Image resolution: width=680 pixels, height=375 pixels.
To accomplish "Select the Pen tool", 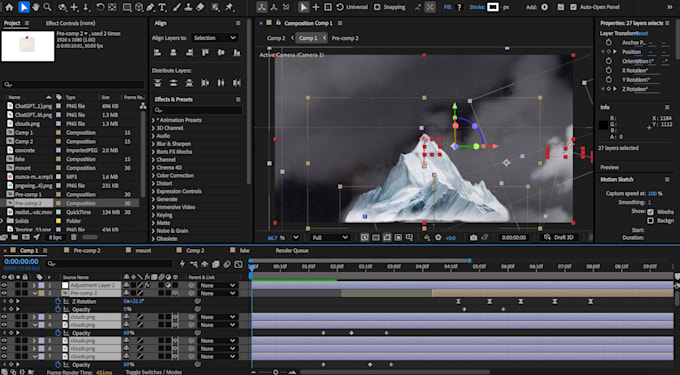I will [x=150, y=7].
